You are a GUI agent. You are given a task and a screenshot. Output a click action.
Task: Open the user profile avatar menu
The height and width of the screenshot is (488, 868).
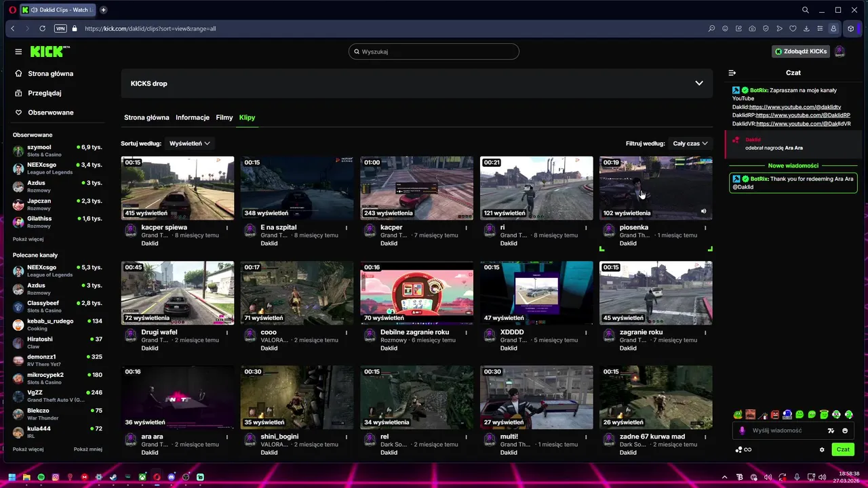pos(840,52)
